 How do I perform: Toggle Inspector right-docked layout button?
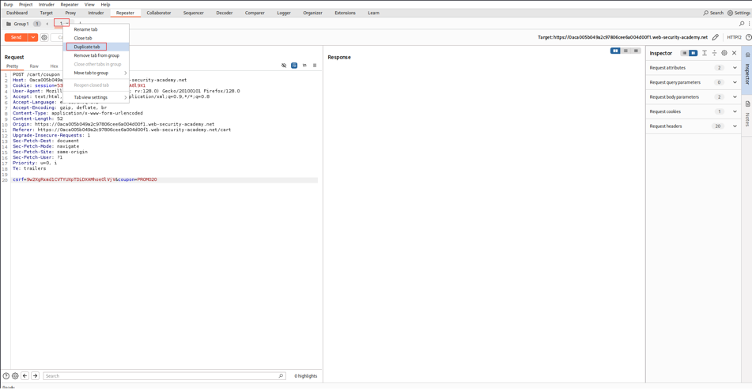click(x=693, y=53)
